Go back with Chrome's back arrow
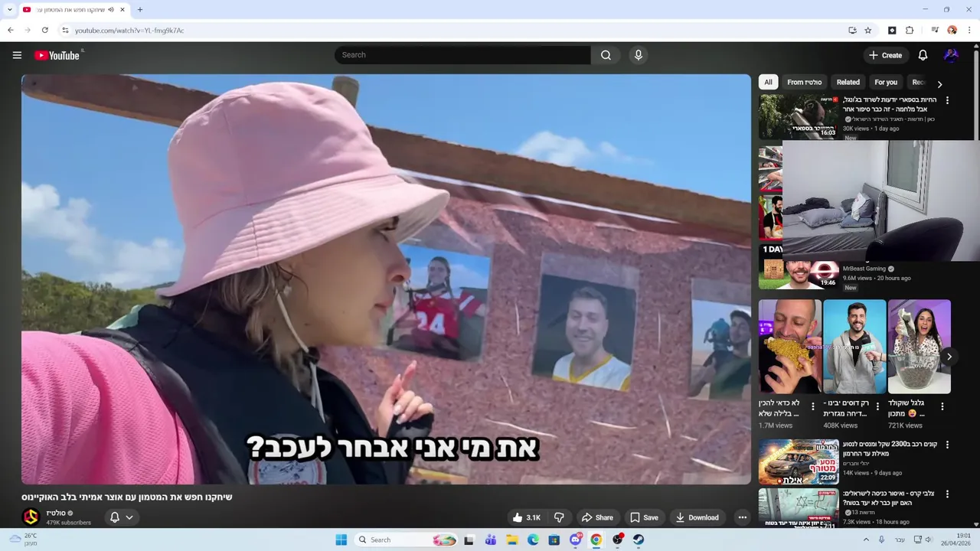Image resolution: width=980 pixels, height=551 pixels. click(x=11, y=31)
